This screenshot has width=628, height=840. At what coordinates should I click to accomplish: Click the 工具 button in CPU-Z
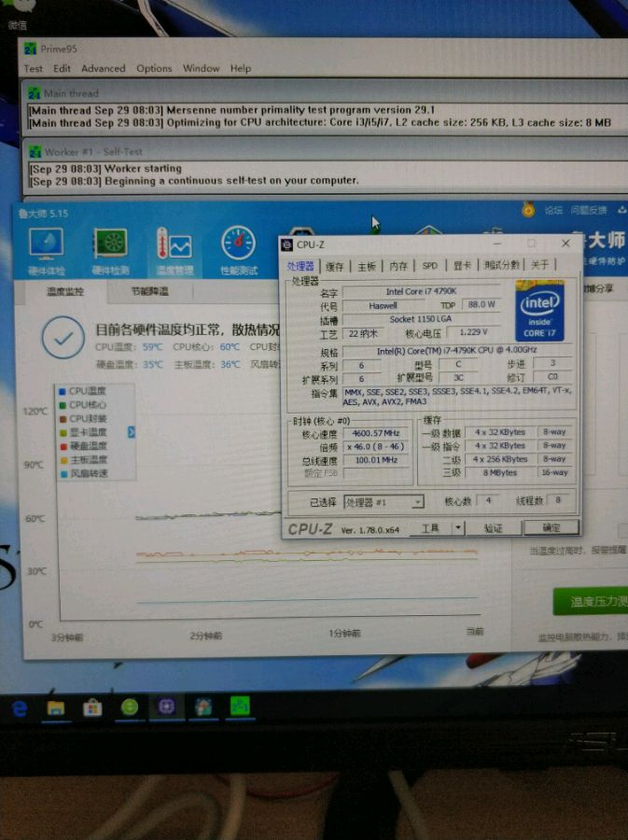click(x=431, y=528)
